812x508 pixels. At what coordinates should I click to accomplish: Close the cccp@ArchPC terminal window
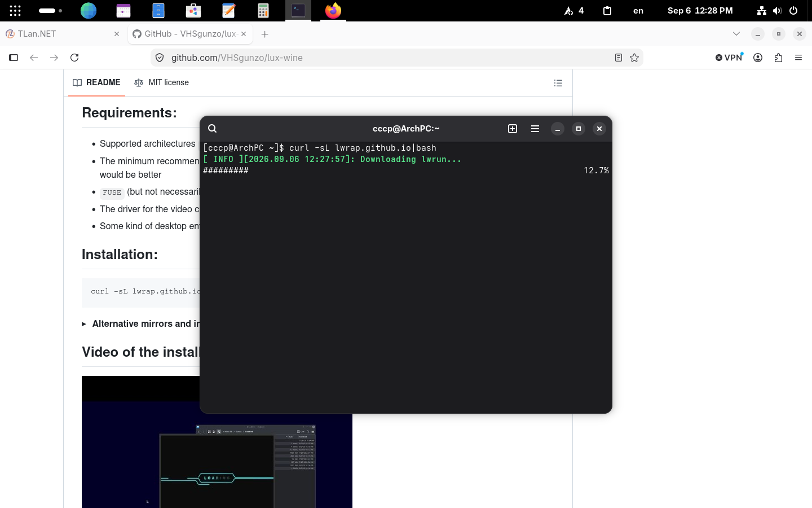pyautogui.click(x=599, y=129)
